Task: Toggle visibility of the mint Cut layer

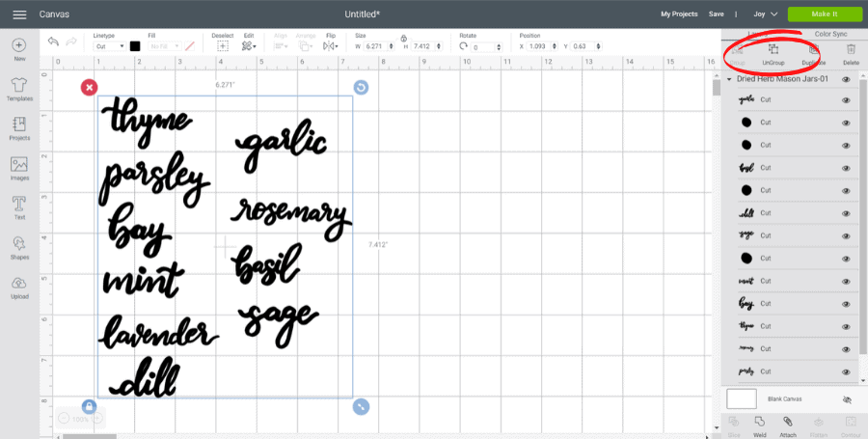Action: (x=846, y=281)
